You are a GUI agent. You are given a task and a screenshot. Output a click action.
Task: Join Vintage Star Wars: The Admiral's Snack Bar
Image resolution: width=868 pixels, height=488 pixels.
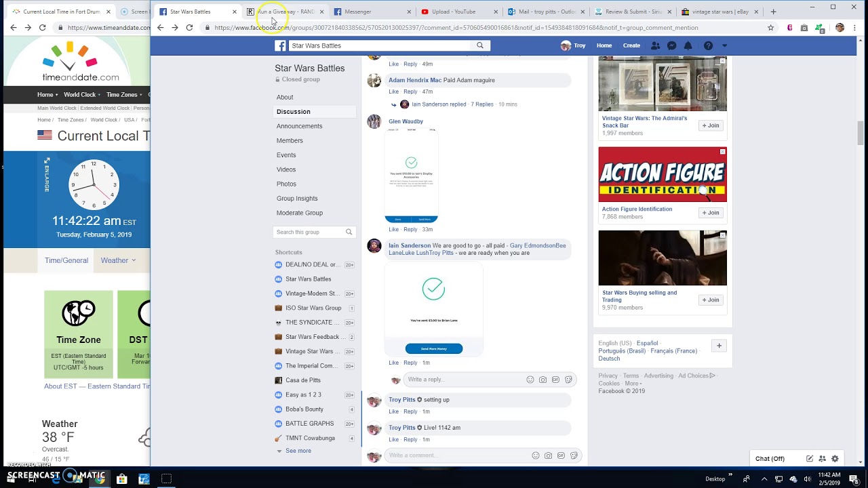coord(711,125)
